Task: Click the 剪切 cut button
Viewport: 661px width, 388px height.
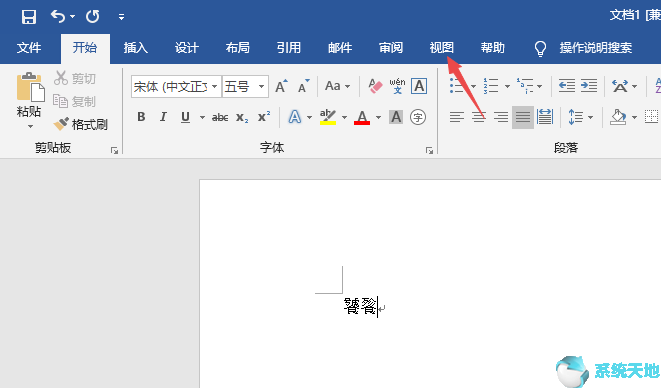Action: 75,78
